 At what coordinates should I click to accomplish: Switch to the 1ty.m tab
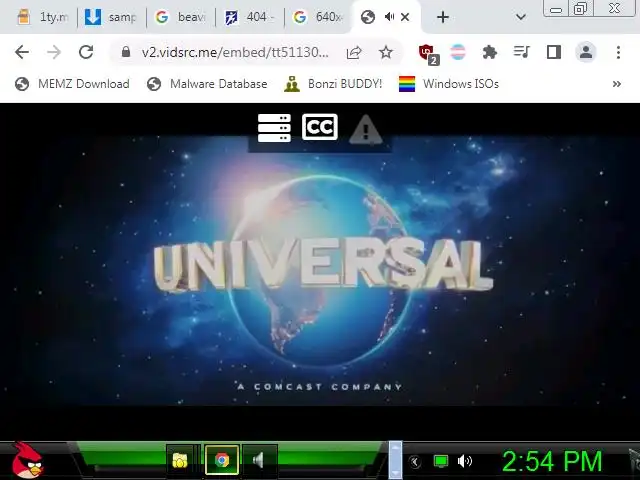42,17
